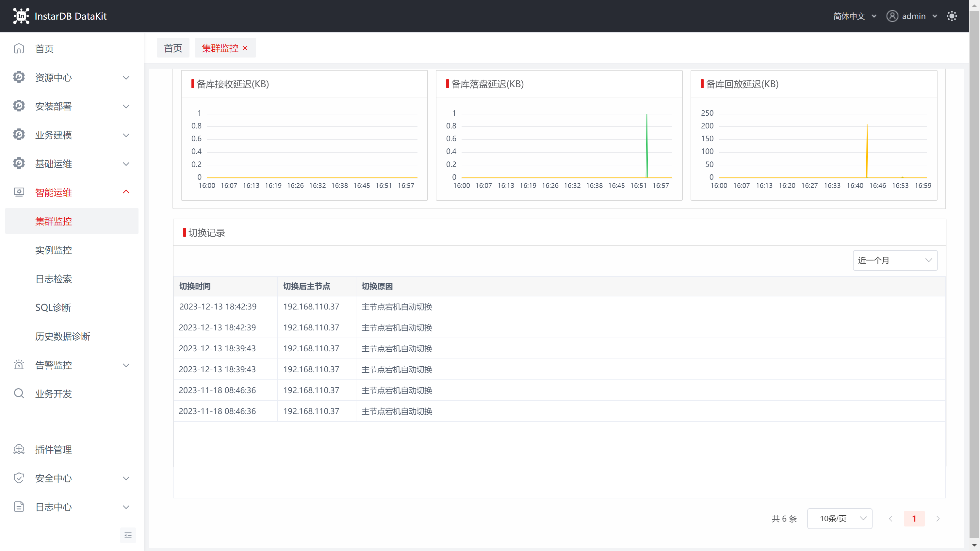This screenshot has height=551, width=980.
Task: Expand the 资源中心 menu chevron
Action: 126,78
